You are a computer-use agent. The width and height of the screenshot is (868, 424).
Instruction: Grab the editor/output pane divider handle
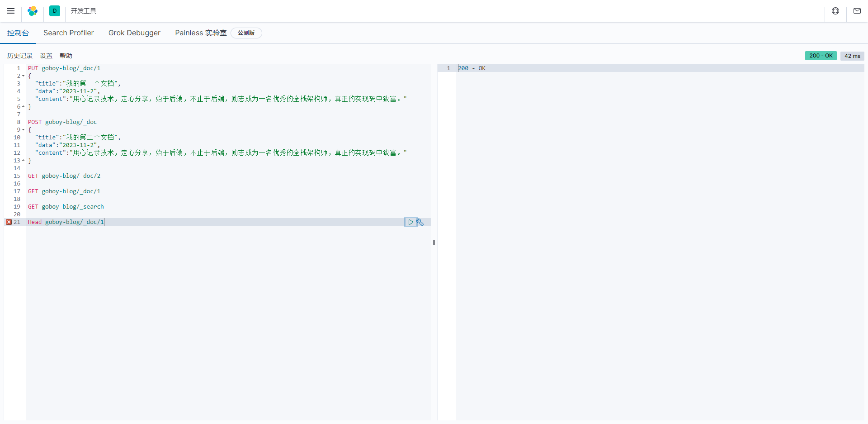click(434, 243)
